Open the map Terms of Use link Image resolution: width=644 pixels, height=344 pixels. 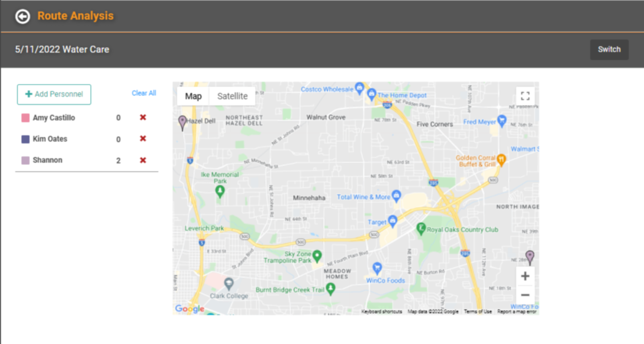click(477, 311)
